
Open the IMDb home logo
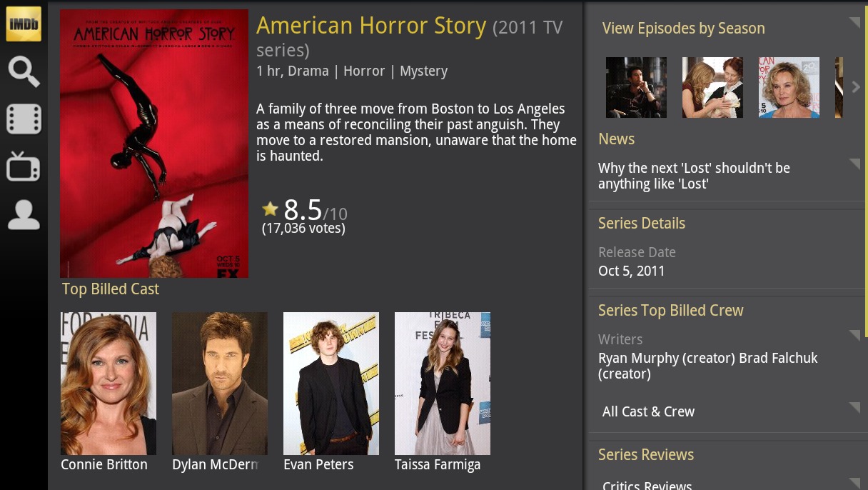[x=24, y=24]
